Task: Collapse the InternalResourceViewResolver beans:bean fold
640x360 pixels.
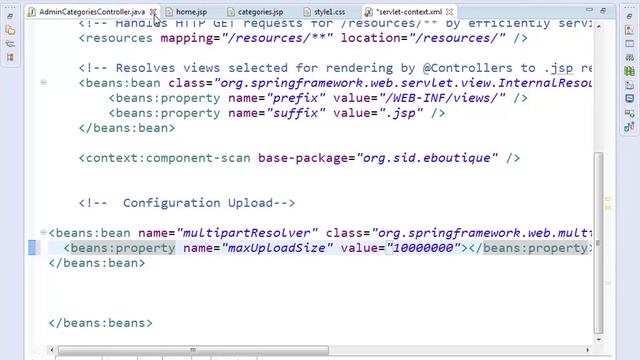Action: tap(43, 82)
